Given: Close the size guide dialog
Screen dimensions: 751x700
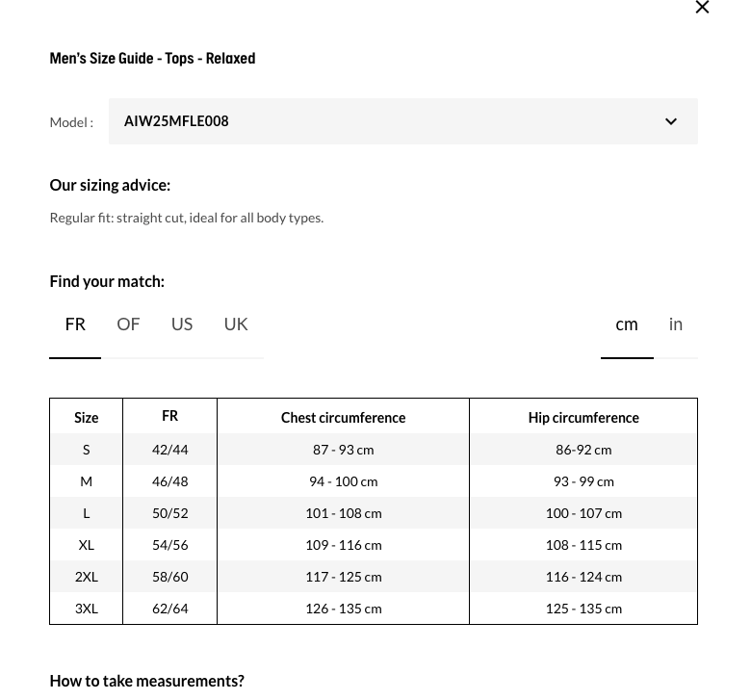Looking at the screenshot, I should point(702,8).
